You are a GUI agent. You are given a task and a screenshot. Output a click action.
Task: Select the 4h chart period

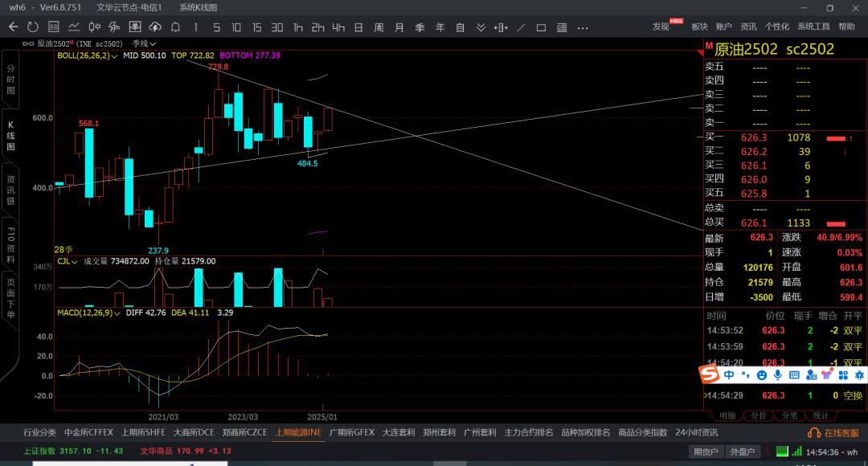[x=338, y=27]
